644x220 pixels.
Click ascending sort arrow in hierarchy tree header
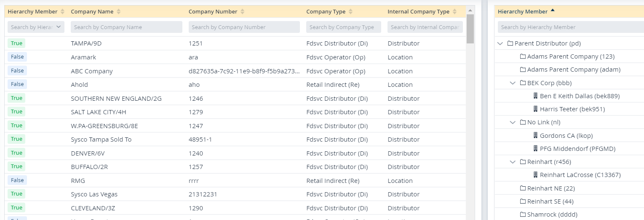553,11
